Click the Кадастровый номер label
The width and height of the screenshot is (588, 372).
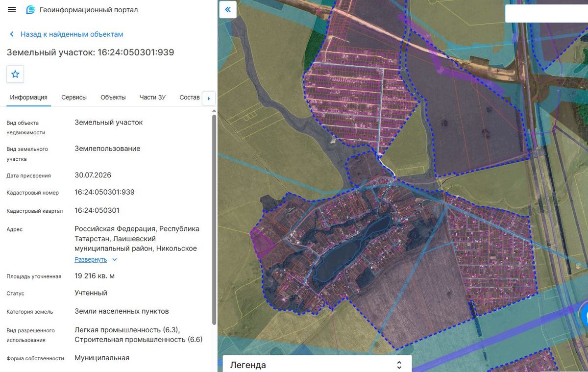point(32,193)
